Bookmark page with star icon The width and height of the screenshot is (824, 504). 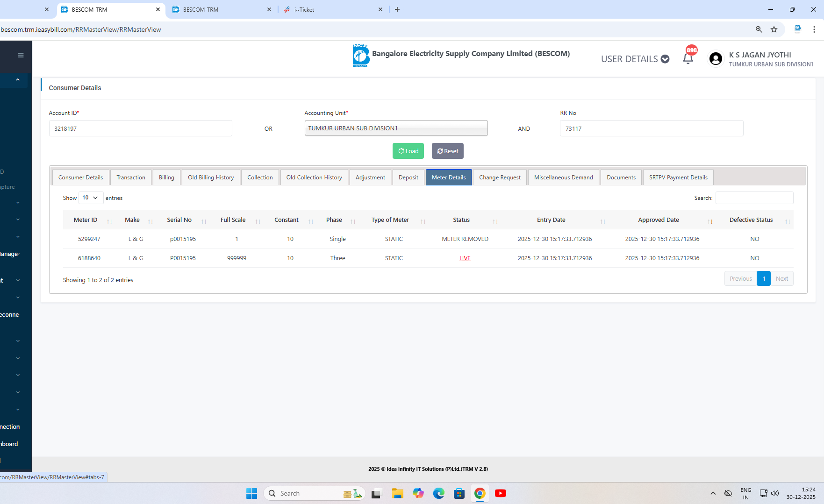click(774, 29)
